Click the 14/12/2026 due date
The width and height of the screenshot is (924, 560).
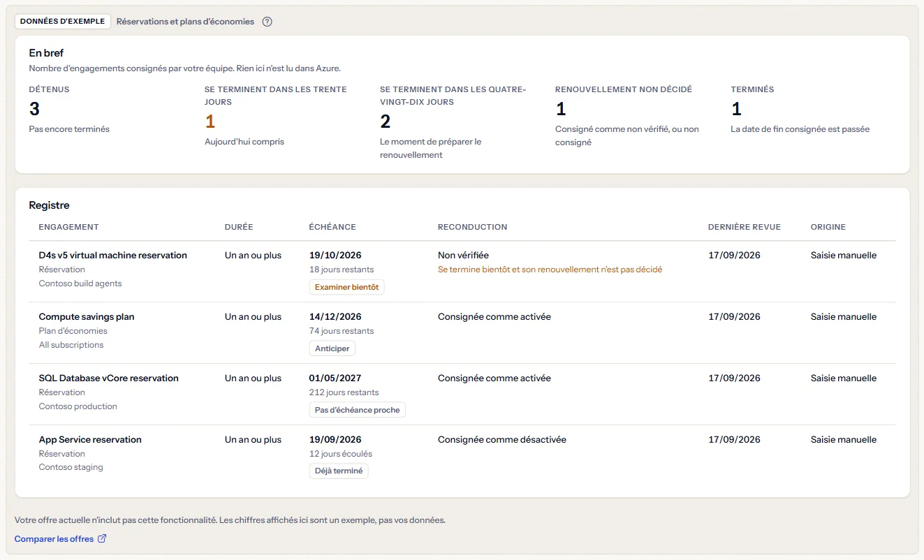coord(335,317)
